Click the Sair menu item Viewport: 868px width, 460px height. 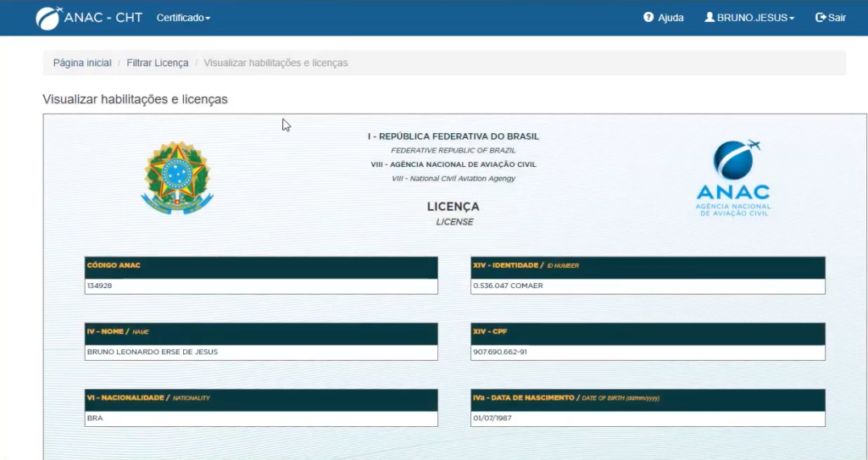837,18
